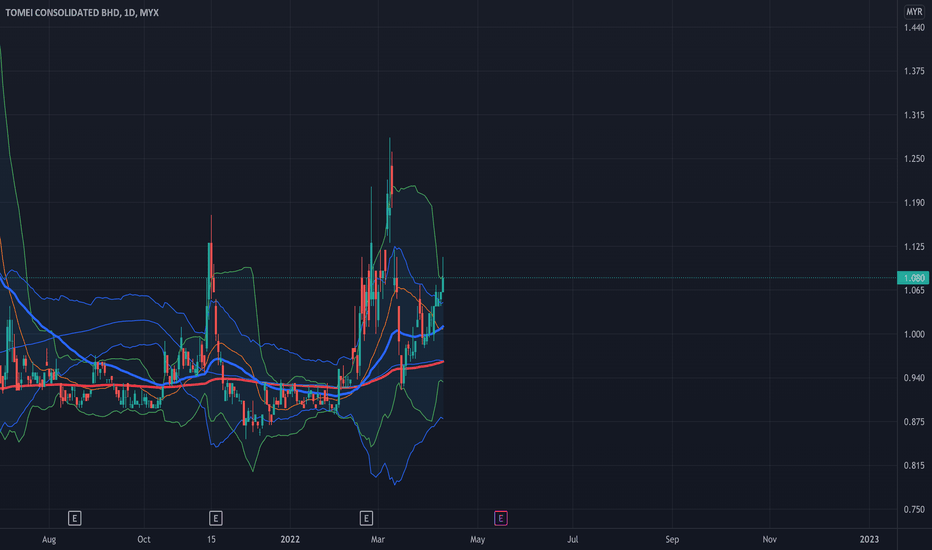The width and height of the screenshot is (932, 550).
Task: Click the 2022 label on time axis
Action: [x=290, y=540]
